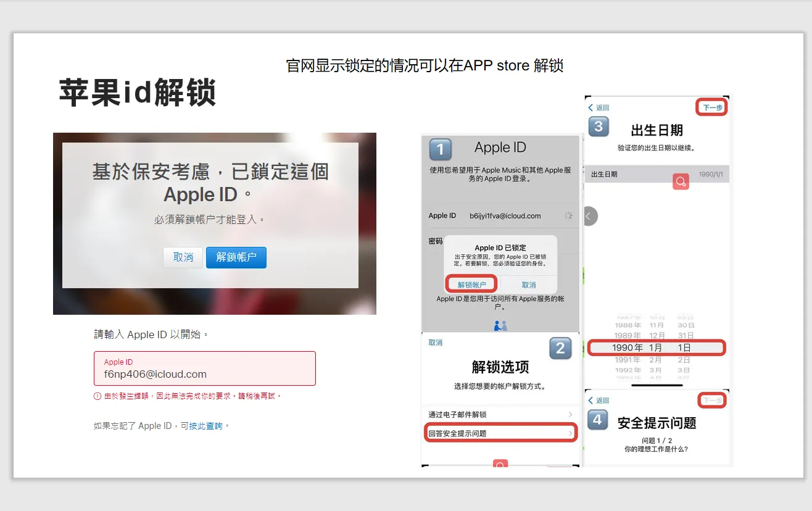Click the 你的理想工作是什么? question text
Viewport: 812px width, 511px height.
[x=657, y=449]
